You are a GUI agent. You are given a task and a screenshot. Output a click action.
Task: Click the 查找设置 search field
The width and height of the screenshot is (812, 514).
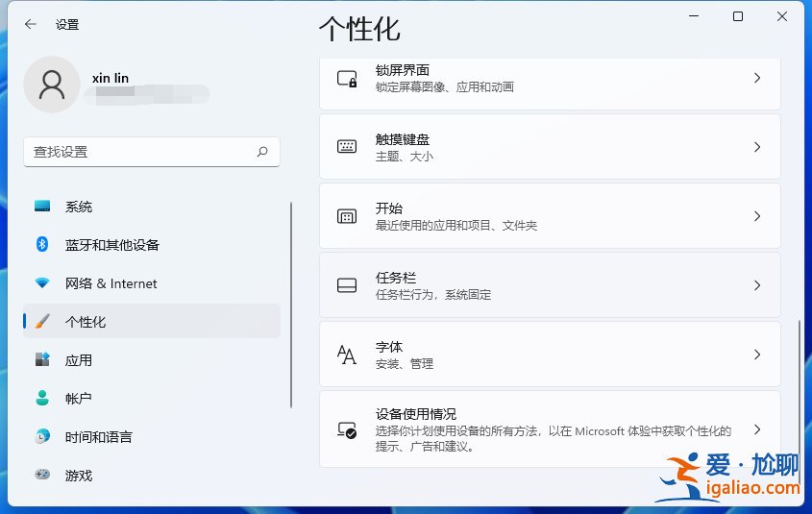click(x=152, y=152)
